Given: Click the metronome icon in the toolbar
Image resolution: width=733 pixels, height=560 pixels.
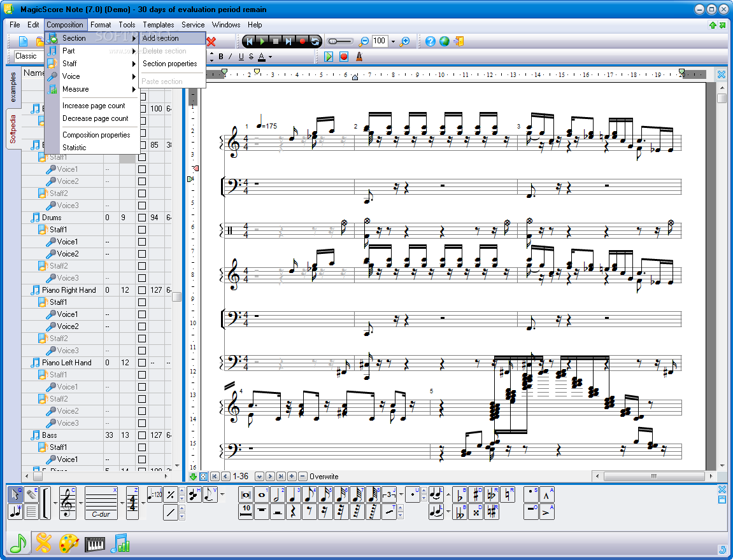Looking at the screenshot, I should 359,57.
